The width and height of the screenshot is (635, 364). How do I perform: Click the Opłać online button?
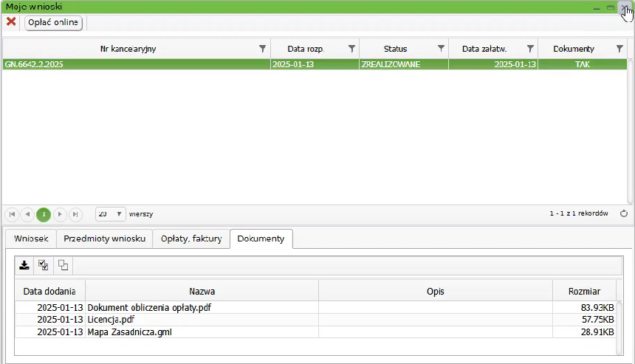coord(53,22)
